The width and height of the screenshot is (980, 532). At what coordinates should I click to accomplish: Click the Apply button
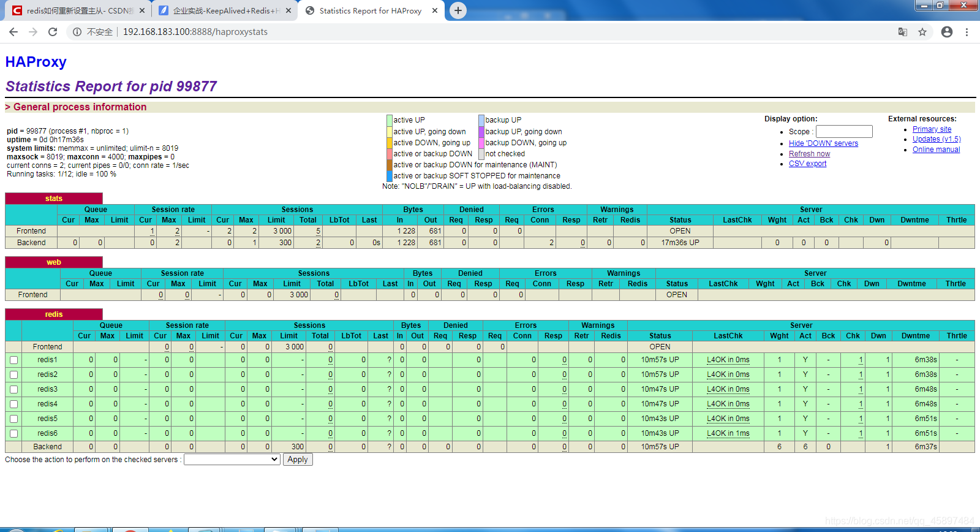[x=298, y=460]
